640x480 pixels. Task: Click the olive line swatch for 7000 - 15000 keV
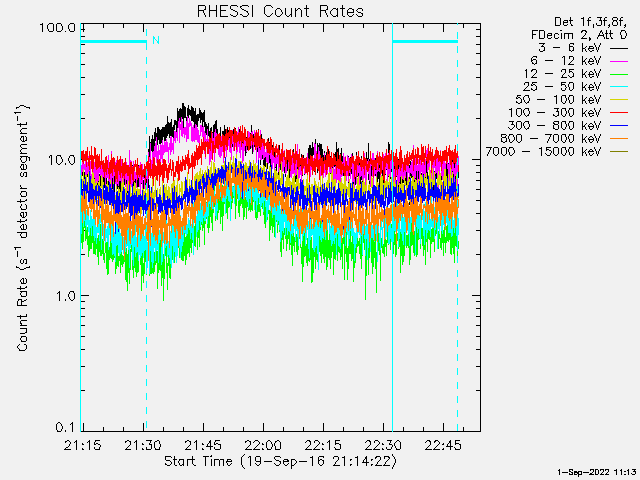click(619, 152)
